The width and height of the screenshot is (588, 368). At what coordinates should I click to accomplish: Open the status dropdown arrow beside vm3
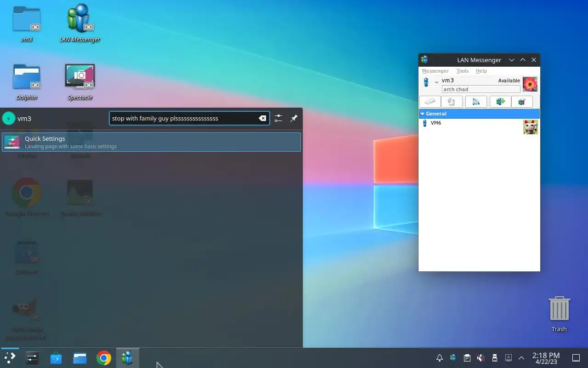(436, 82)
